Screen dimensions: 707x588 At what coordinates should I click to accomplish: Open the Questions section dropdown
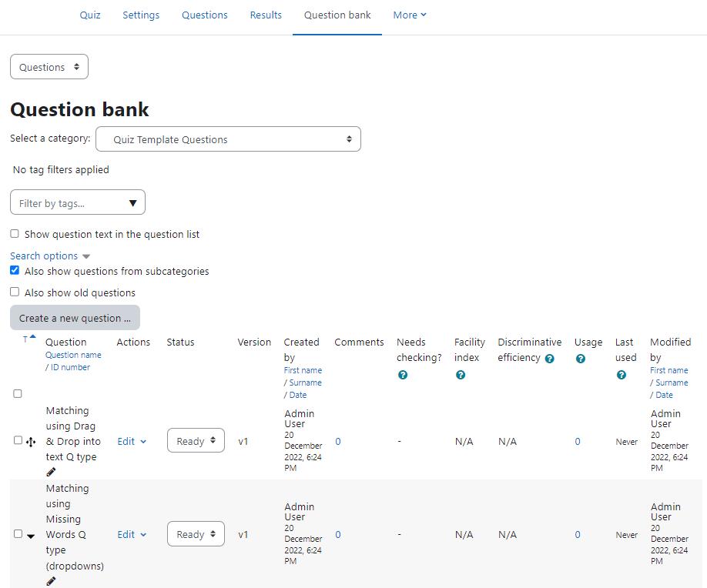click(49, 67)
